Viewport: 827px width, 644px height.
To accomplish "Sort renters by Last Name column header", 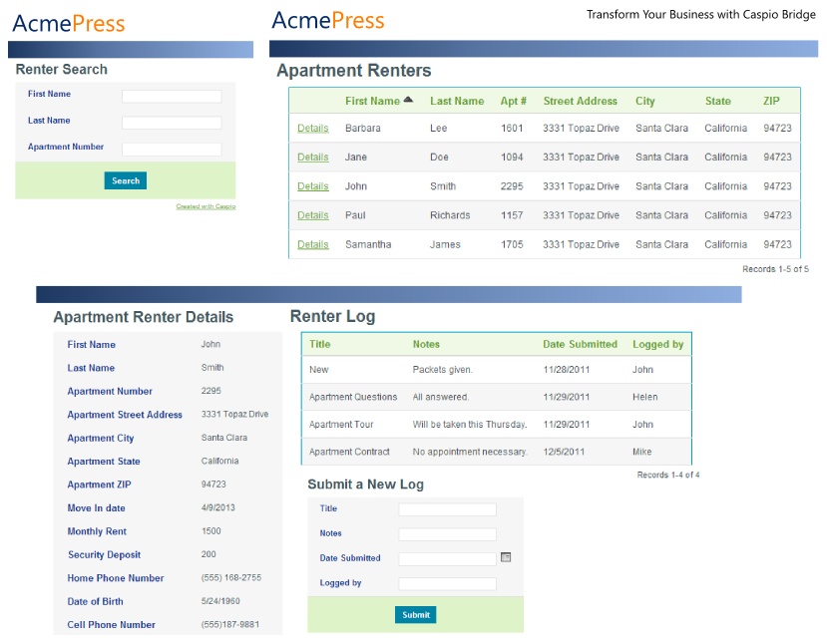I will [x=457, y=101].
